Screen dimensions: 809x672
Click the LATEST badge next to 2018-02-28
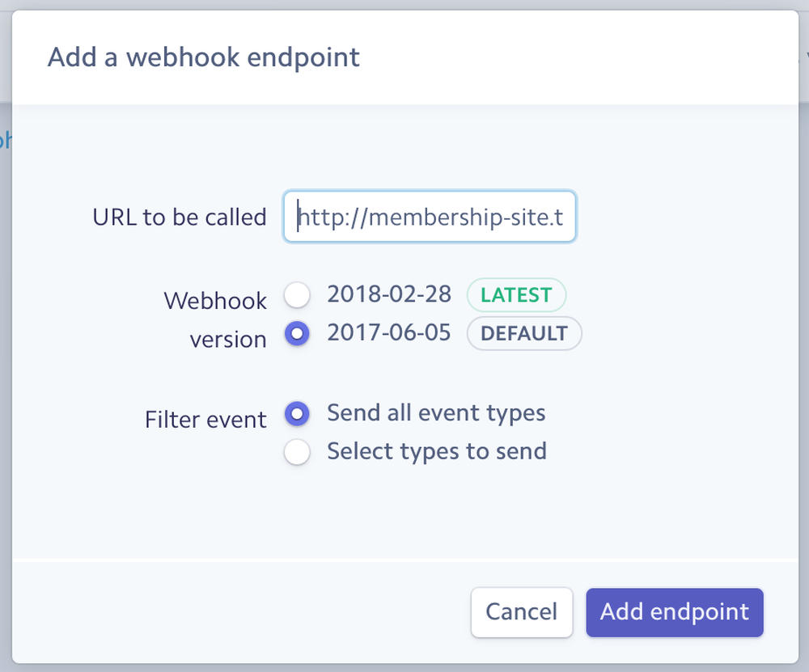click(x=516, y=295)
